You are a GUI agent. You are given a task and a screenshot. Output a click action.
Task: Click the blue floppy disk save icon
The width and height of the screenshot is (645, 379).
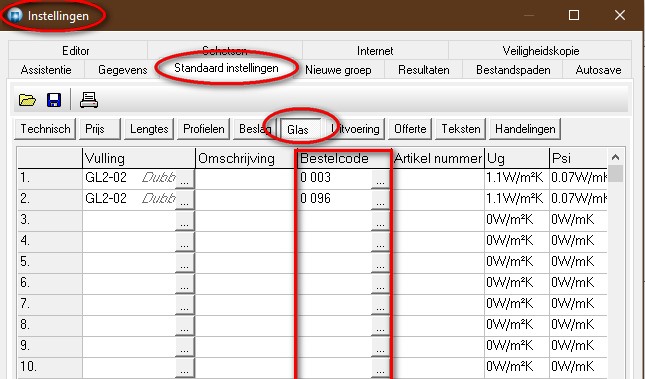point(54,100)
